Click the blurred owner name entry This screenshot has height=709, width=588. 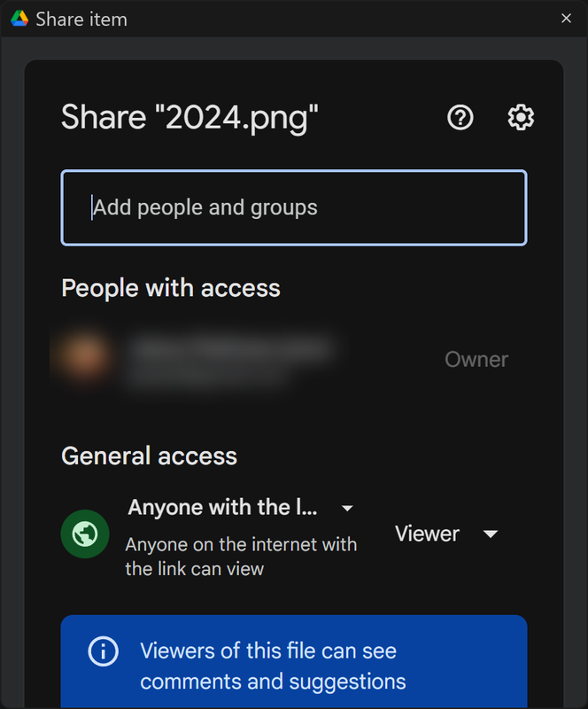tap(230, 359)
